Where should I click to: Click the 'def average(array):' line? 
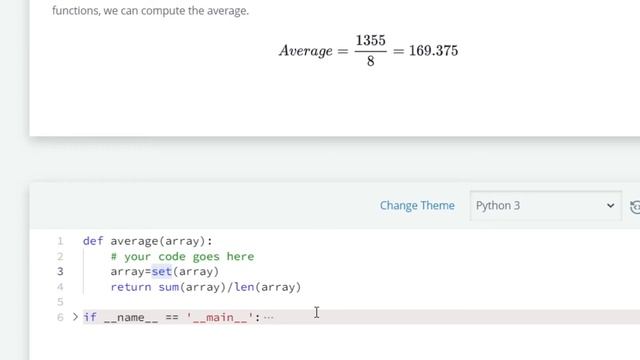[147, 241]
